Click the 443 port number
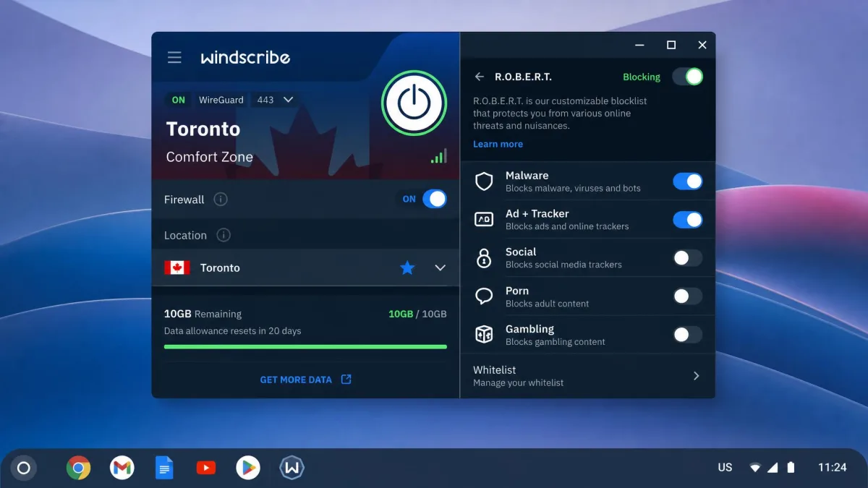This screenshot has height=488, width=868. 265,100
